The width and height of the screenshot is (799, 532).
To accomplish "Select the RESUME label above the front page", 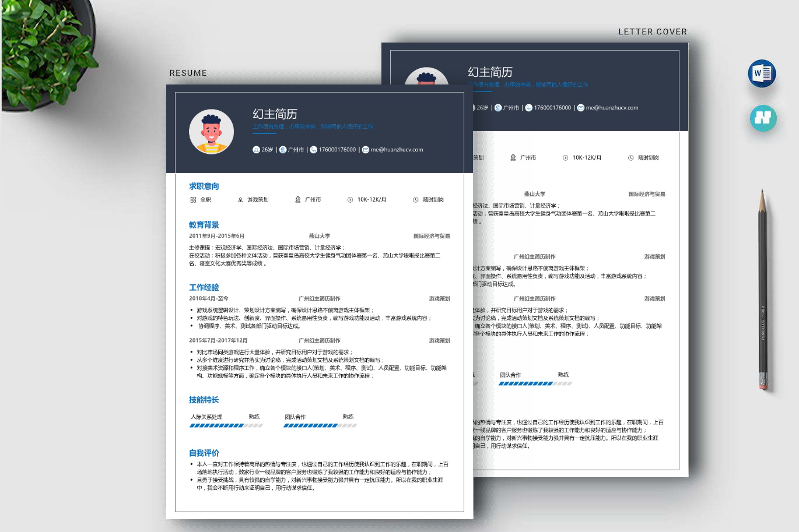I will click(188, 73).
